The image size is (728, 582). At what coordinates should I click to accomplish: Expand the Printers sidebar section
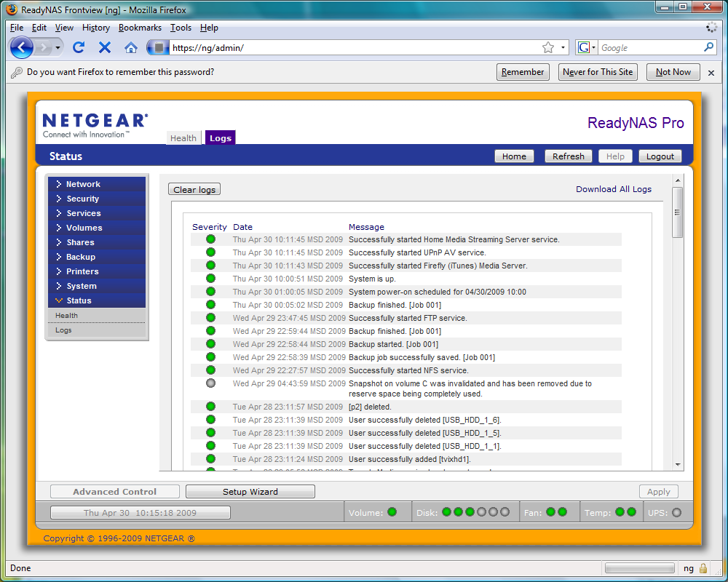97,271
